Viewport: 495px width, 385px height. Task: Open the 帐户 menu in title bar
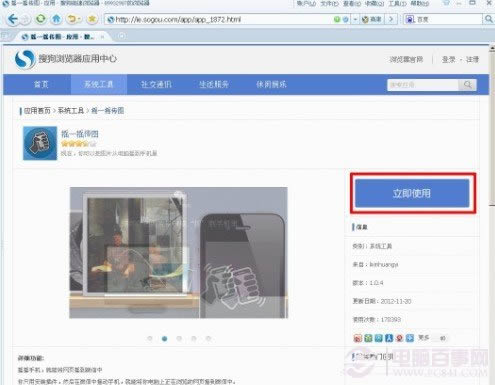306,3
